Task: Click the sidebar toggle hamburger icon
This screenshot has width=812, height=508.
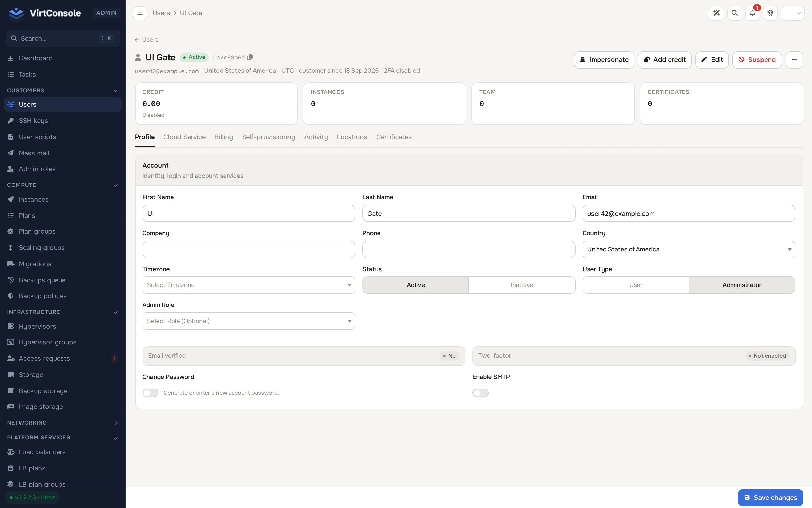Action: 140,13
